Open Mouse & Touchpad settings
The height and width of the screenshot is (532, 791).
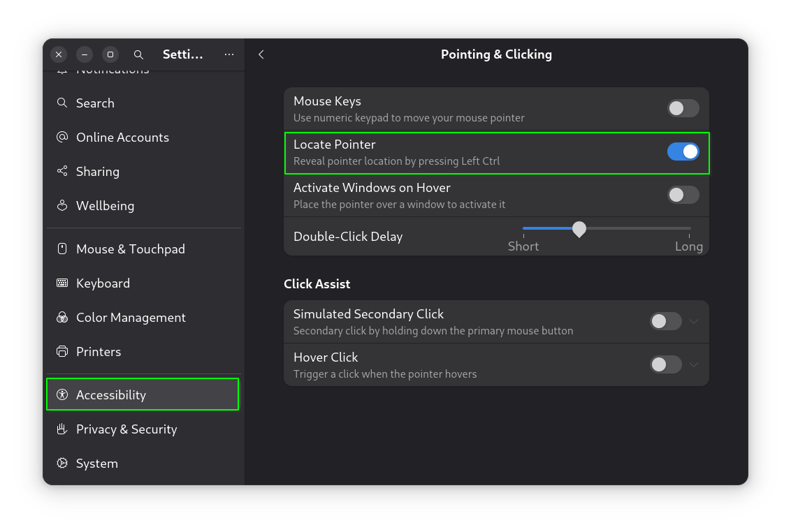pos(130,249)
